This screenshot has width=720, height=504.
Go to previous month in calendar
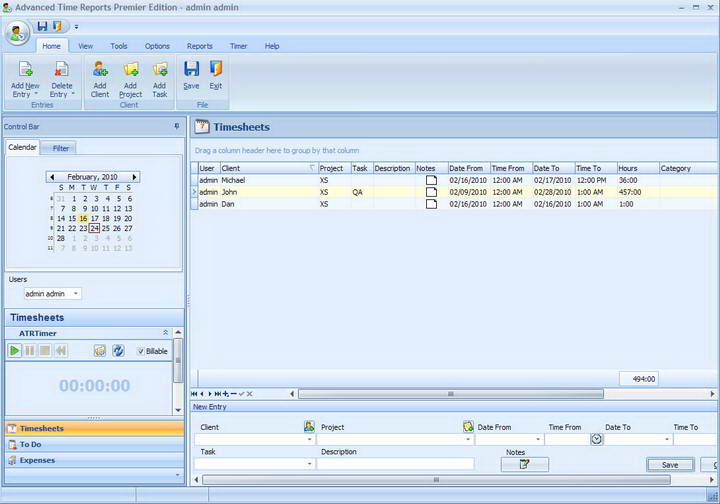tap(52, 177)
